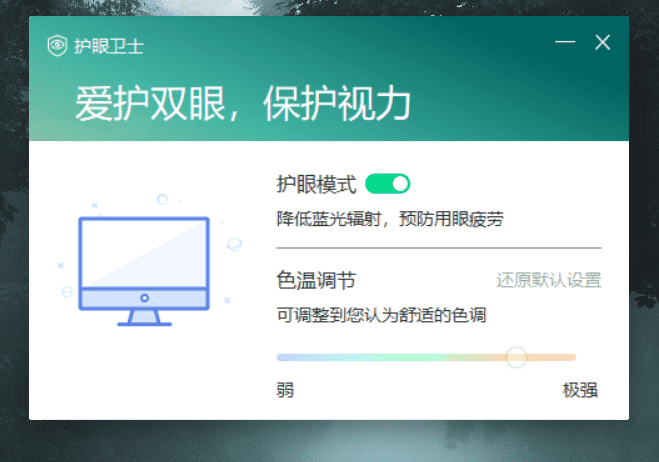Click the 护眼模式 label
Screen dimensions: 659x462
pos(316,184)
